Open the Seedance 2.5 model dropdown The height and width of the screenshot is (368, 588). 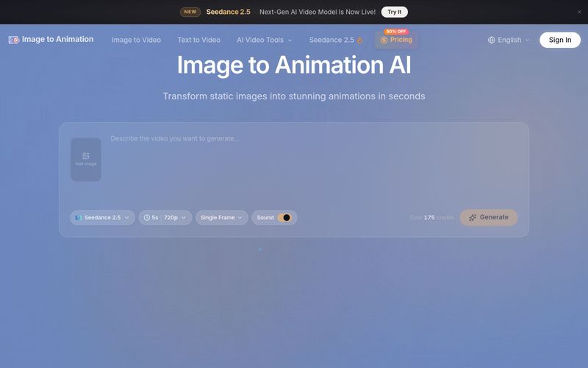pyautogui.click(x=102, y=217)
